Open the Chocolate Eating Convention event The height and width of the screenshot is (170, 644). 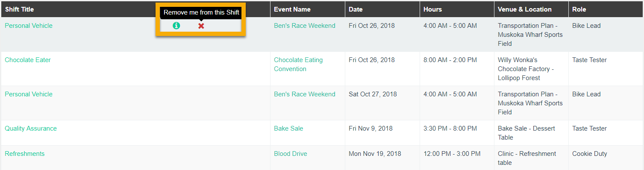click(298, 64)
